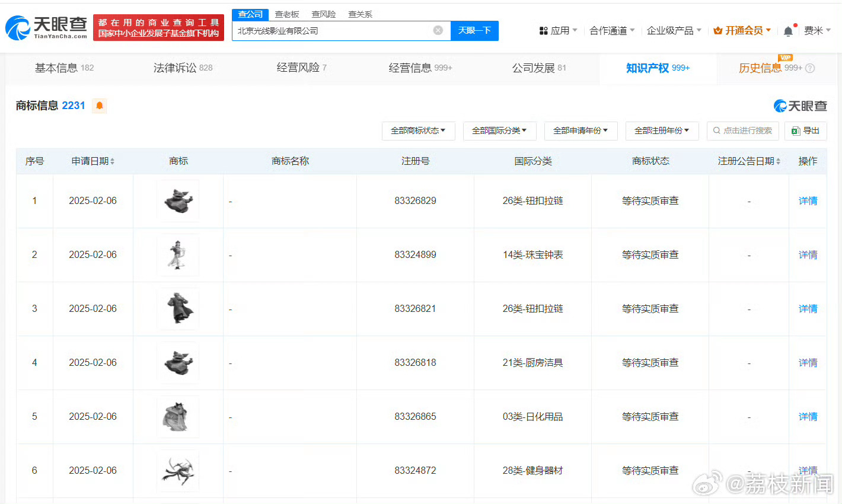Open the 应用 dropdown menu
The width and height of the screenshot is (842, 504).
pos(558,31)
